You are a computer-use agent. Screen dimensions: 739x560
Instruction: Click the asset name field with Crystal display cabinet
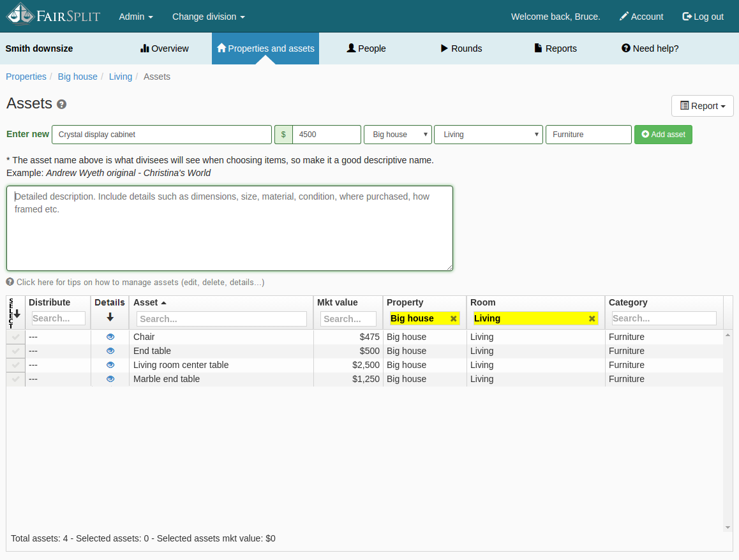[x=161, y=135]
